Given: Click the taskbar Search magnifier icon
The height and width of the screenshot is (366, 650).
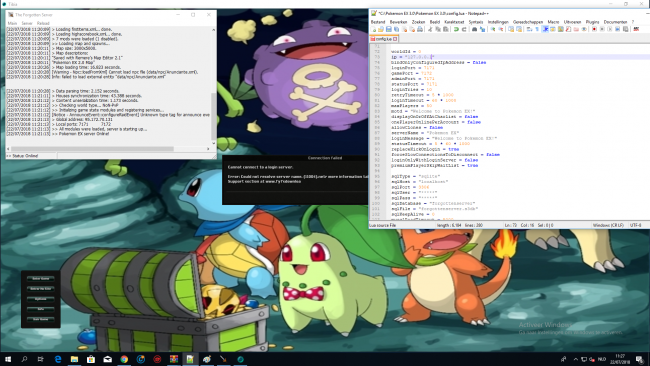Looking at the screenshot, I should coord(24,359).
